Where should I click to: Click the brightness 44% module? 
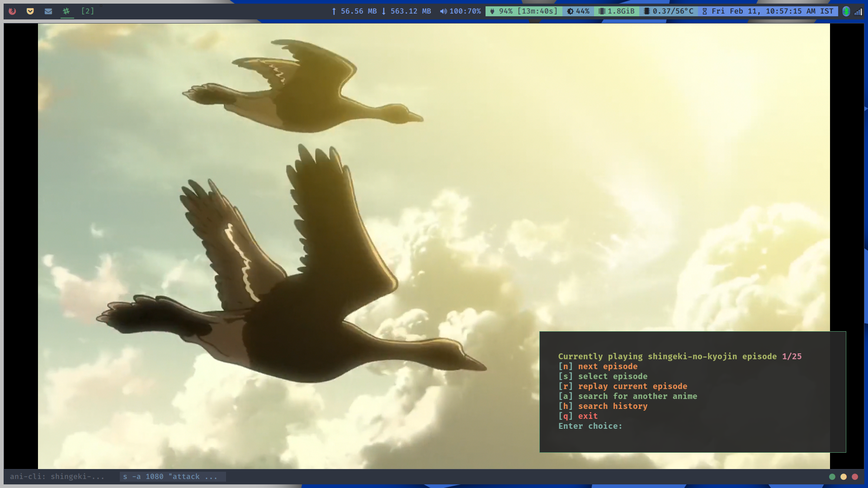[578, 11]
